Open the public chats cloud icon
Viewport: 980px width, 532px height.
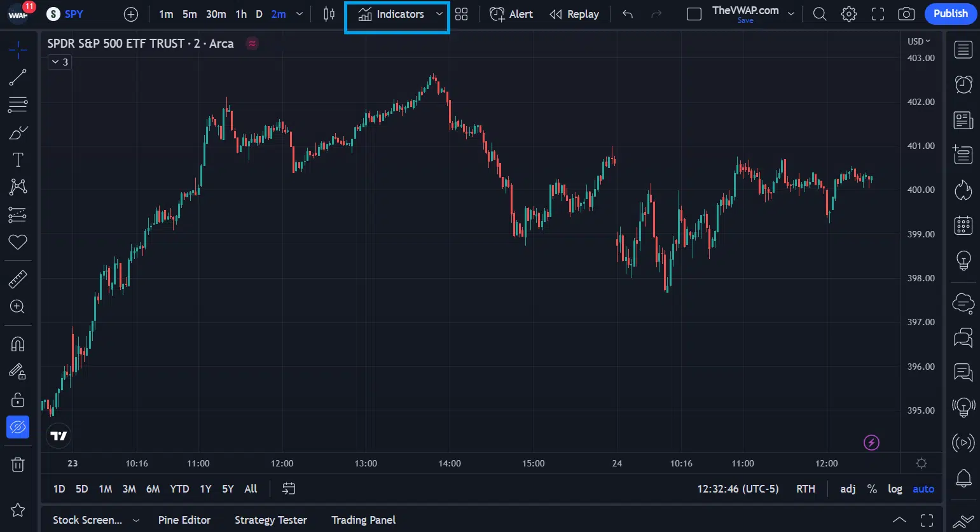963,303
